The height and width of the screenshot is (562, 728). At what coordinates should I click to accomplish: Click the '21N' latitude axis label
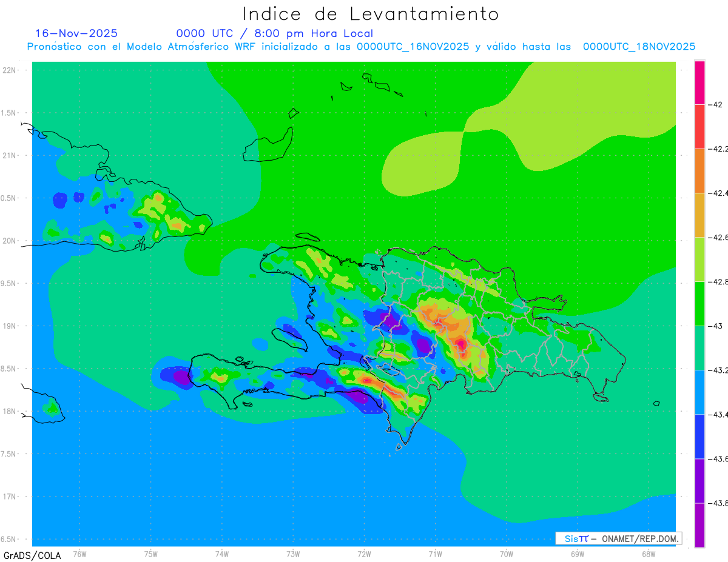[9, 155]
